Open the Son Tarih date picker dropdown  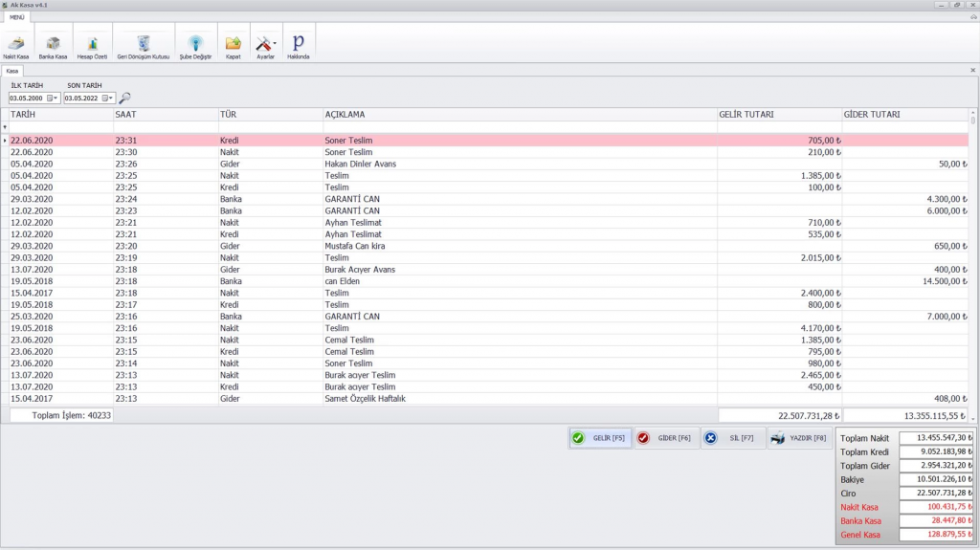coord(109,98)
